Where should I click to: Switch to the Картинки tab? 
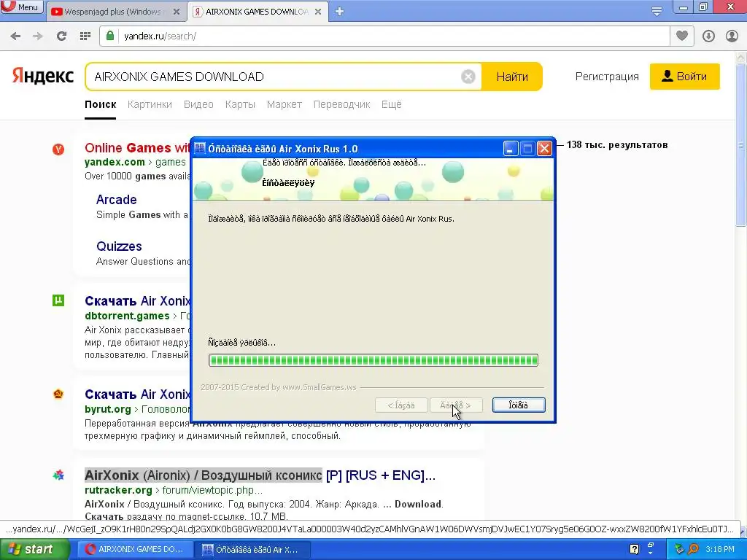point(150,104)
